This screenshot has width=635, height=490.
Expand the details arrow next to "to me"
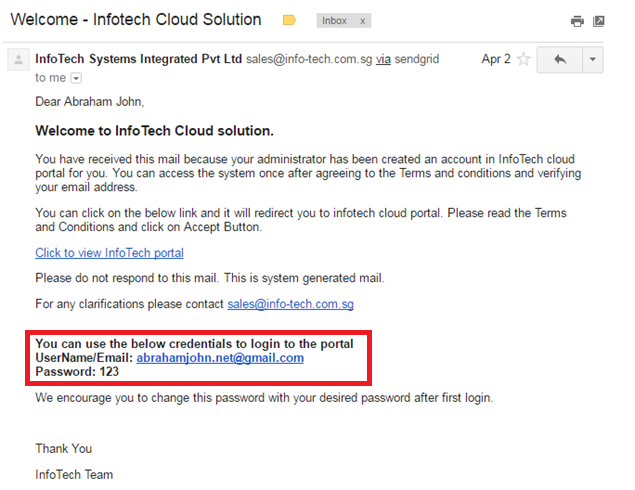pos(76,78)
